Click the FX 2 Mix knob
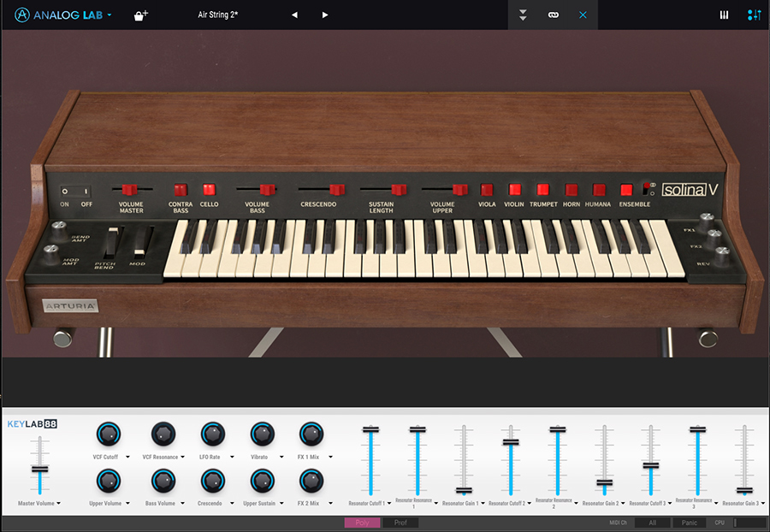This screenshot has height=532, width=770. (311, 481)
